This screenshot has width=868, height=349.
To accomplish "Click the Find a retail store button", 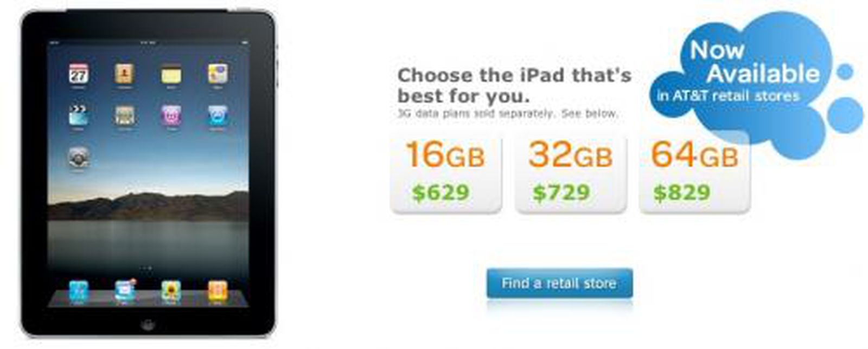I will coord(559,283).
